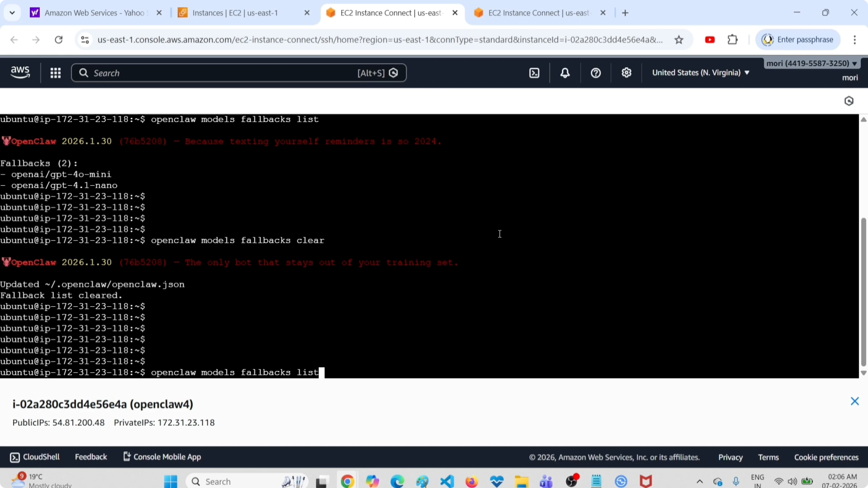Open the browser's three-dot menu
This screenshot has height=488, width=868.
coord(855,39)
